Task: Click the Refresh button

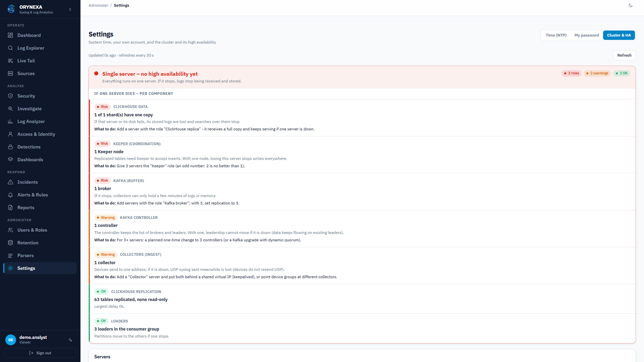Action: (x=624, y=56)
